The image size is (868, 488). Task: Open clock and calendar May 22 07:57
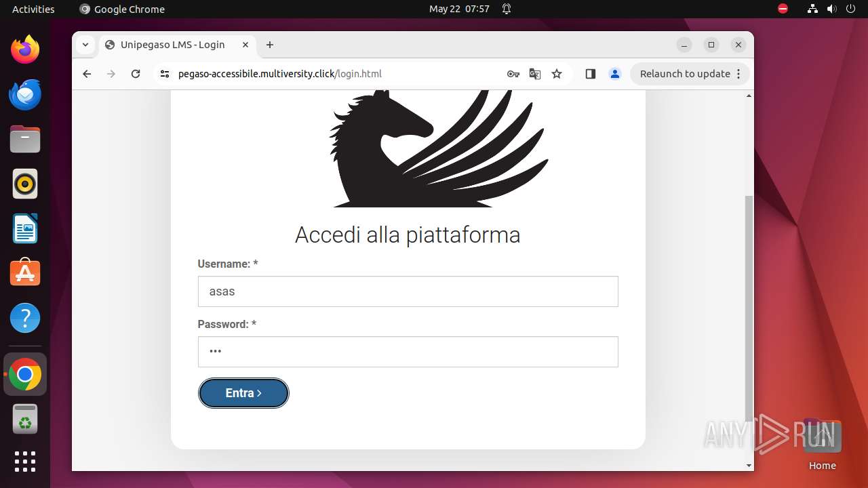click(x=459, y=9)
